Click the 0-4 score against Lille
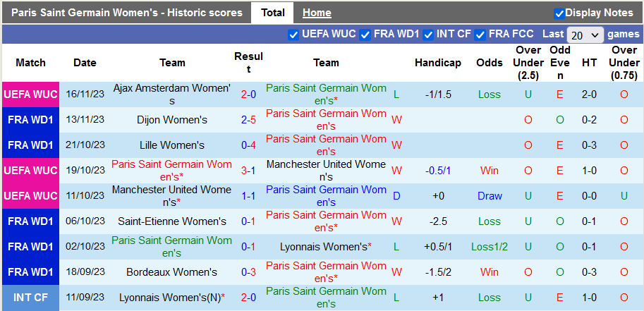644x311 pixels. point(248,145)
